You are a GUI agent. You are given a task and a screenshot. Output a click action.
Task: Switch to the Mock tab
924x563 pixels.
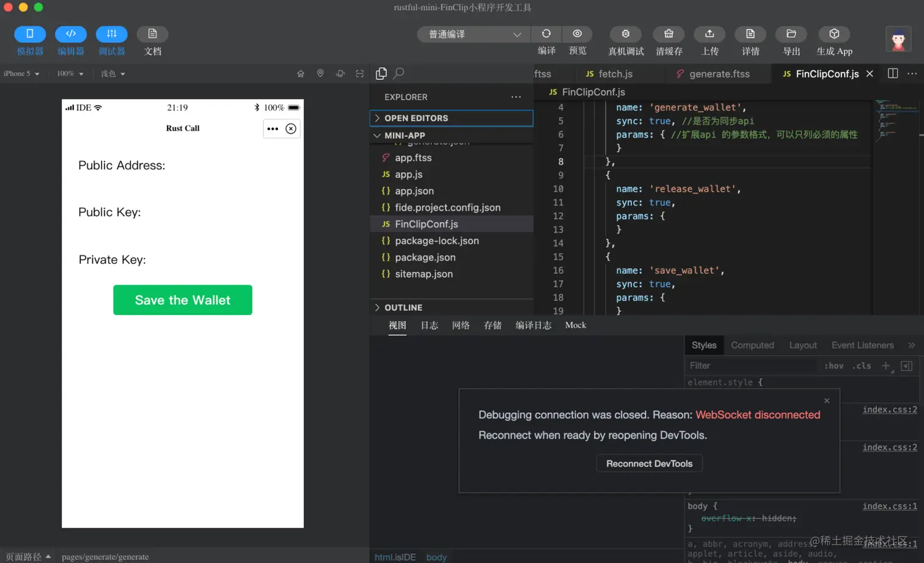click(576, 325)
